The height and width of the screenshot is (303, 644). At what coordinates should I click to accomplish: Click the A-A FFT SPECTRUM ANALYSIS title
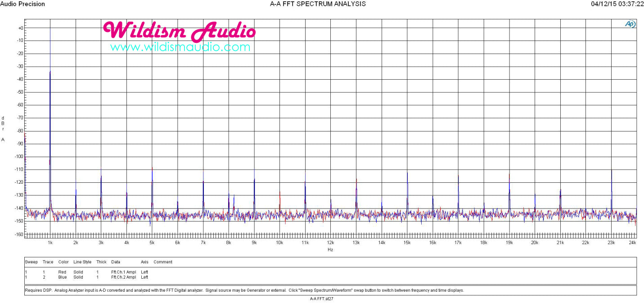(318, 4)
